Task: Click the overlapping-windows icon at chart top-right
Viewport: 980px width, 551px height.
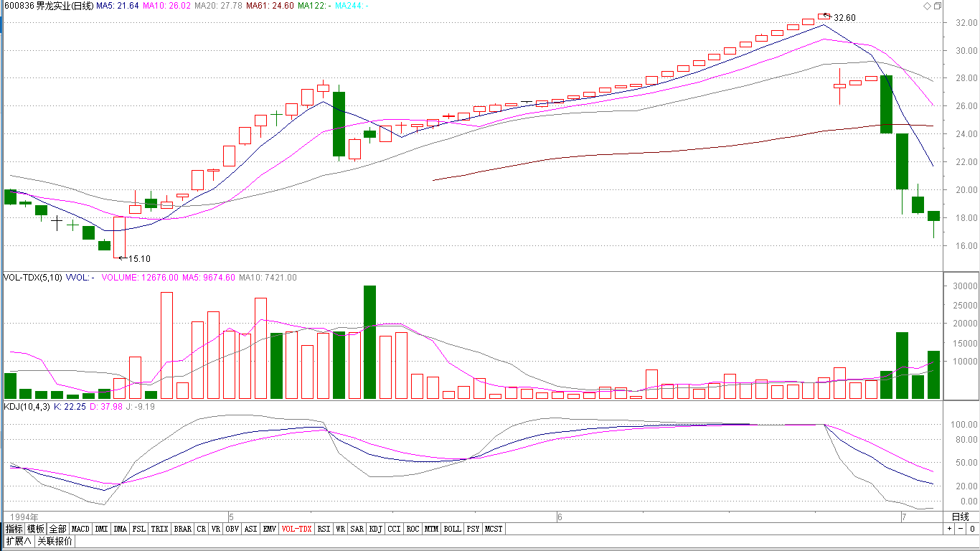Action: (x=937, y=6)
